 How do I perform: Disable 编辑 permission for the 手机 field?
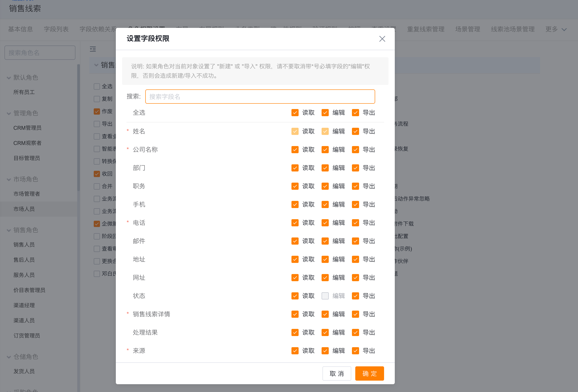tap(325, 204)
